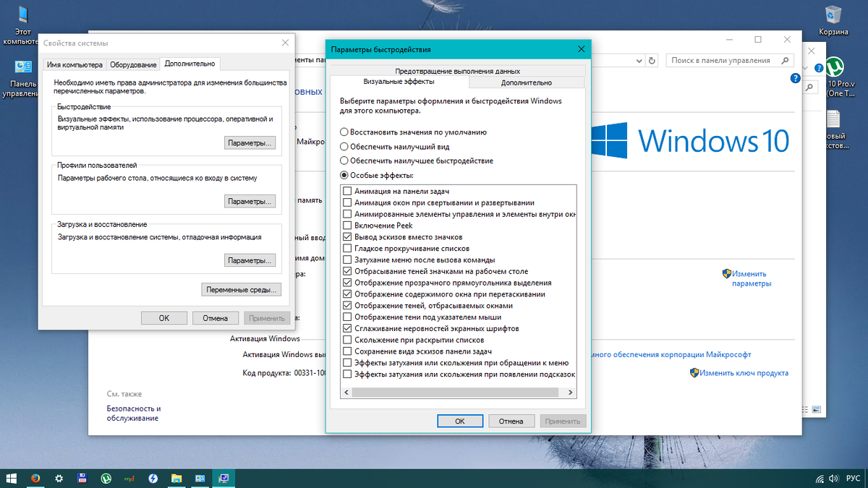This screenshot has height=488, width=868.
Task: Select 'Обеспечить наилучший вид' option
Action: click(344, 146)
